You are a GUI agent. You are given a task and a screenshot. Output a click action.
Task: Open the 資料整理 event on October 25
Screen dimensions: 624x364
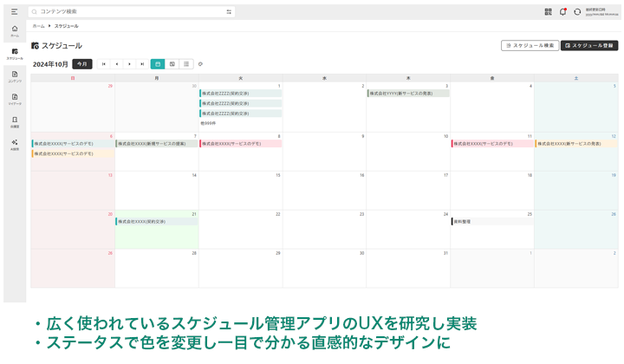click(x=492, y=222)
